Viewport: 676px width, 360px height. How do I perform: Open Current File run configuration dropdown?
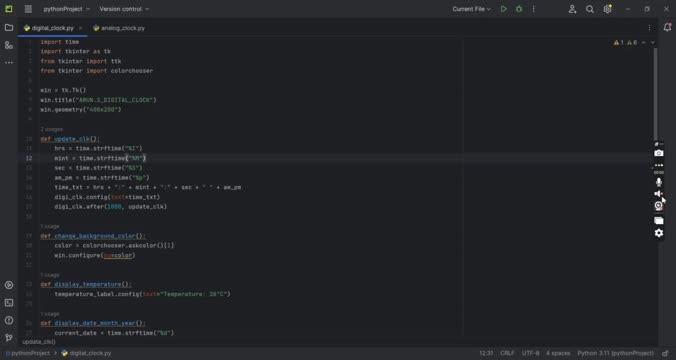click(471, 9)
